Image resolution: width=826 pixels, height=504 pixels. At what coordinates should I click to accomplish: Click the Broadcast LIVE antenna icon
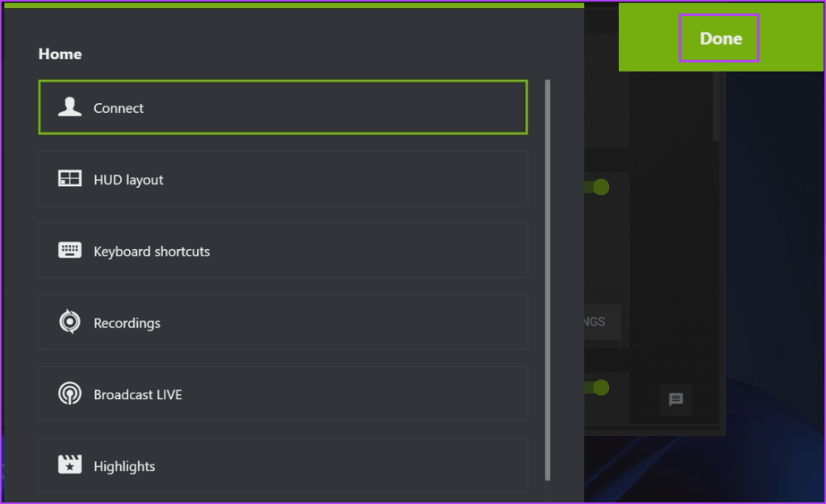click(x=70, y=394)
